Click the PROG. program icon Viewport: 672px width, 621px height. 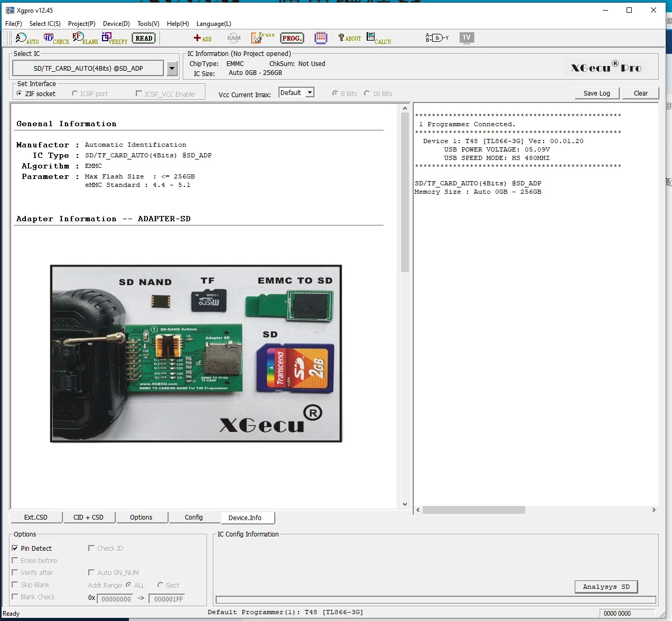point(292,38)
